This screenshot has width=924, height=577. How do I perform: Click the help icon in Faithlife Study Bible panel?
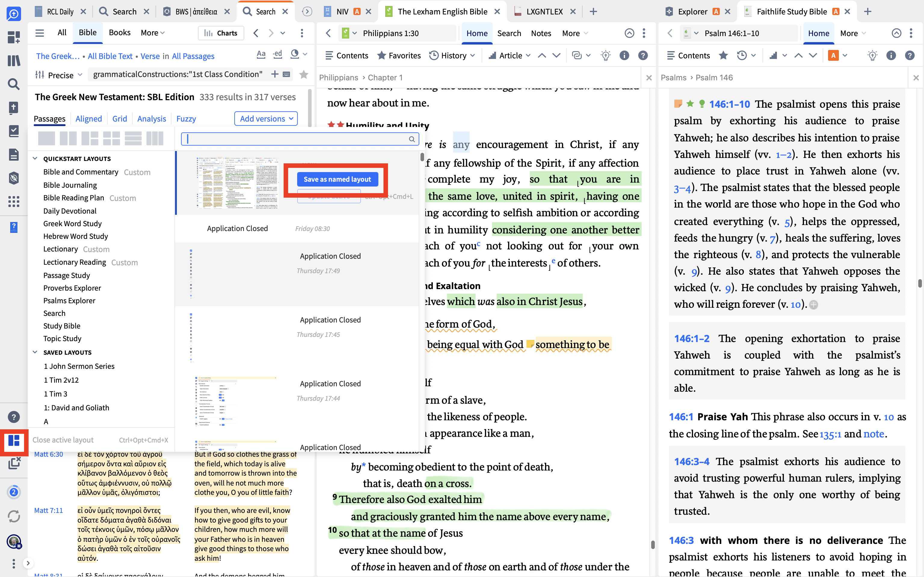[910, 56]
